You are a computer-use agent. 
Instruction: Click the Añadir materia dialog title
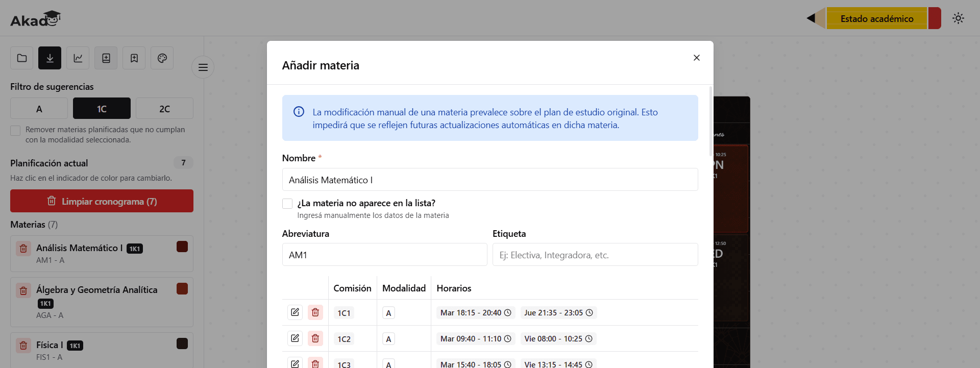click(321, 65)
